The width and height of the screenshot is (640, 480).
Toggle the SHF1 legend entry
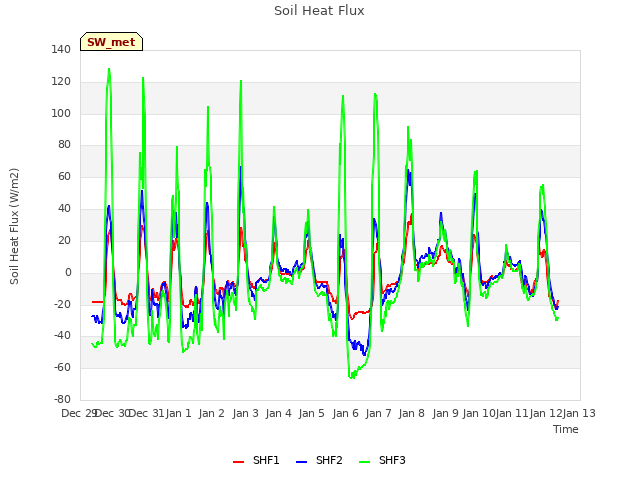tap(256, 460)
